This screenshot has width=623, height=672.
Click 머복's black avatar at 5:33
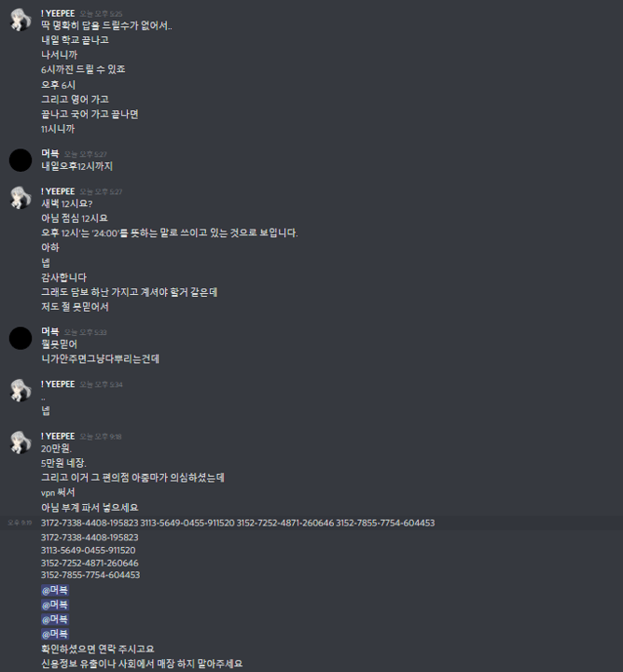(x=21, y=338)
